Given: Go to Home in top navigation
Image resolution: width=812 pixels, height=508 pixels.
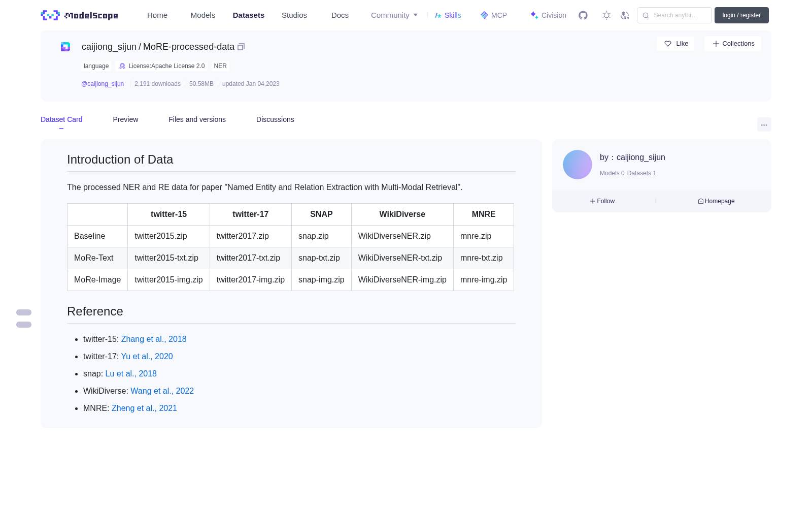Looking at the screenshot, I should [157, 15].
